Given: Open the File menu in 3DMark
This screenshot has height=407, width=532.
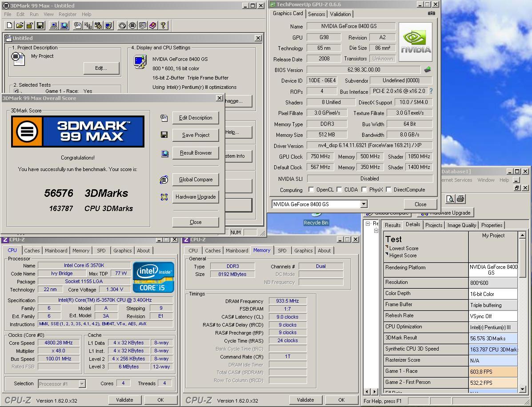Looking at the screenshot, I should [x=8, y=14].
